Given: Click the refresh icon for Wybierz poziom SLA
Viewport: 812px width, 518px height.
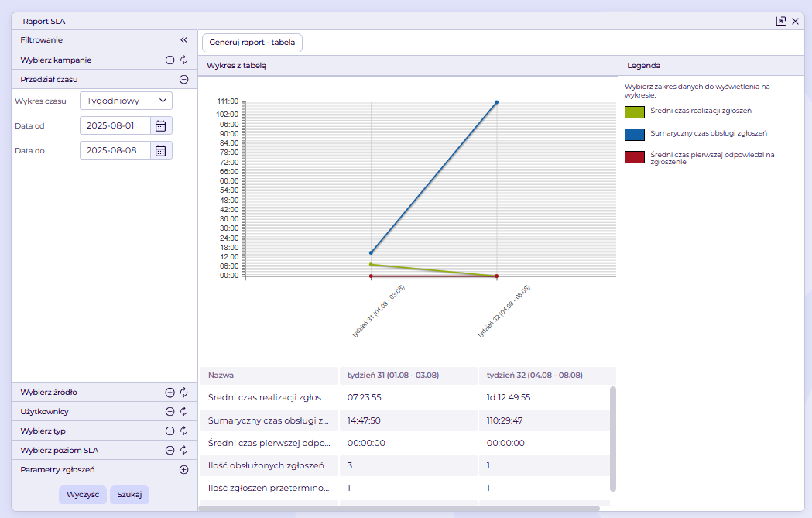Looking at the screenshot, I should tap(183, 451).
